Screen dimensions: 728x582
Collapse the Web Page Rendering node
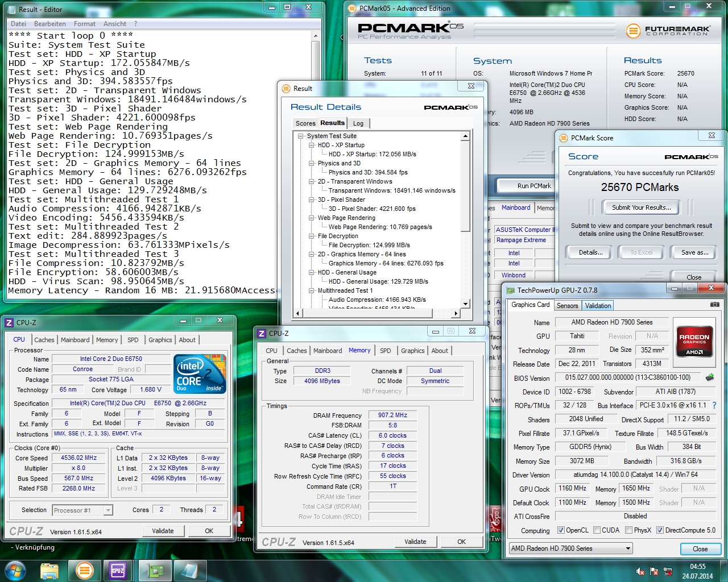tap(312, 218)
